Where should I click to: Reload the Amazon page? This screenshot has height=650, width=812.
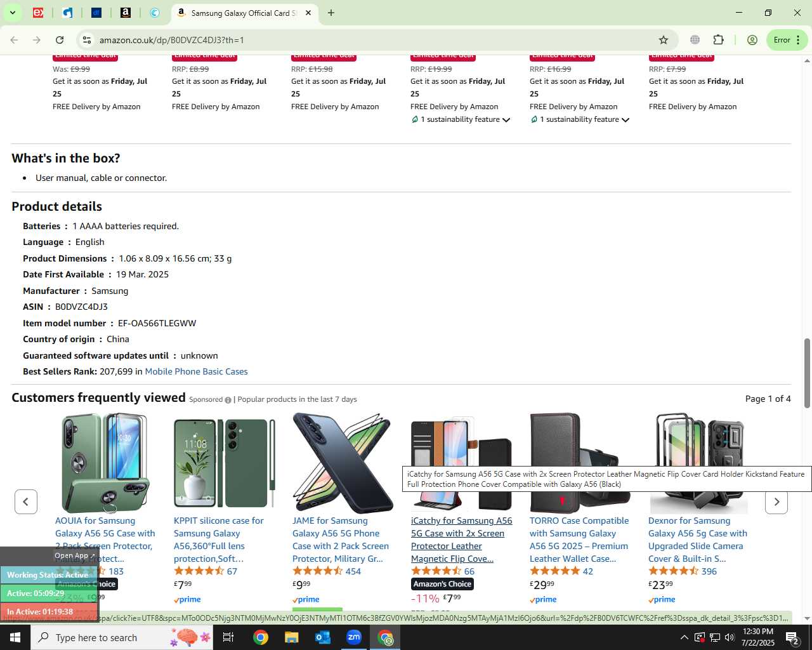[60, 40]
